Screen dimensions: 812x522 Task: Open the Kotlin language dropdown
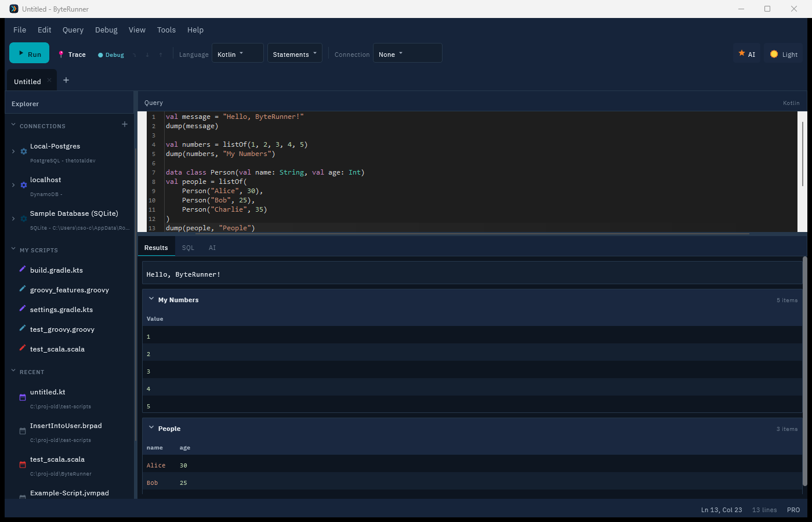point(238,53)
